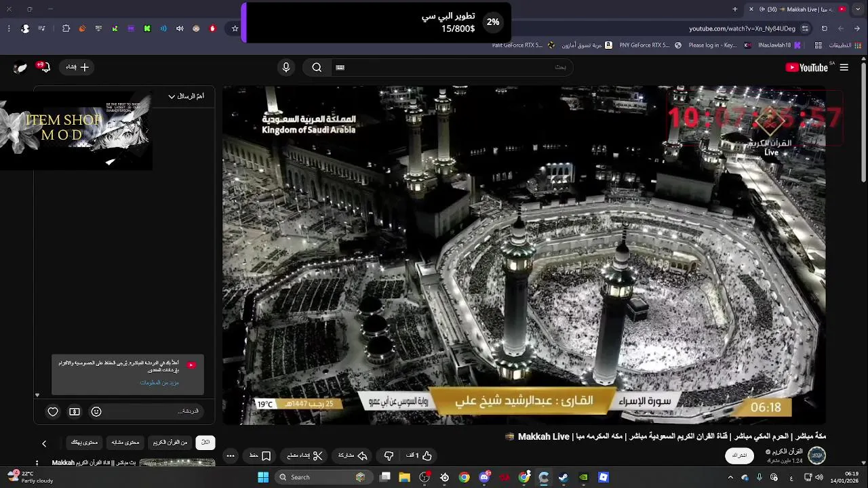Open the media control playlist icon in the toolbar

tap(42, 28)
